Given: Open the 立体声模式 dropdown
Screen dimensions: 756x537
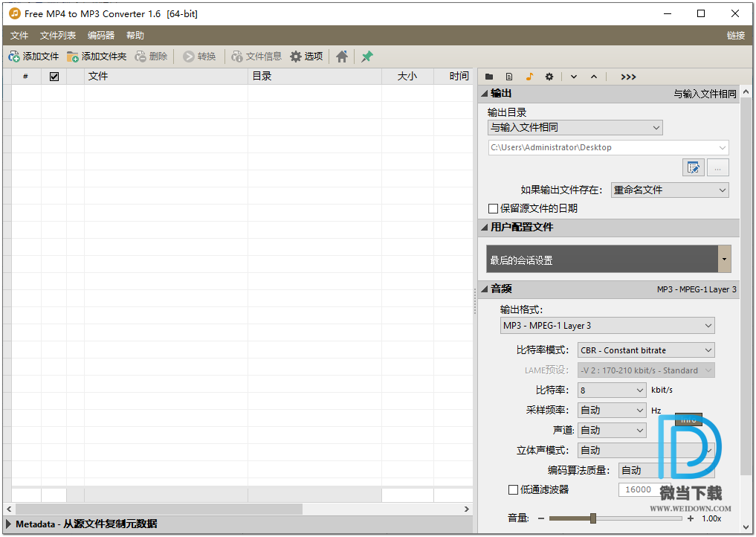Looking at the screenshot, I should [646, 451].
